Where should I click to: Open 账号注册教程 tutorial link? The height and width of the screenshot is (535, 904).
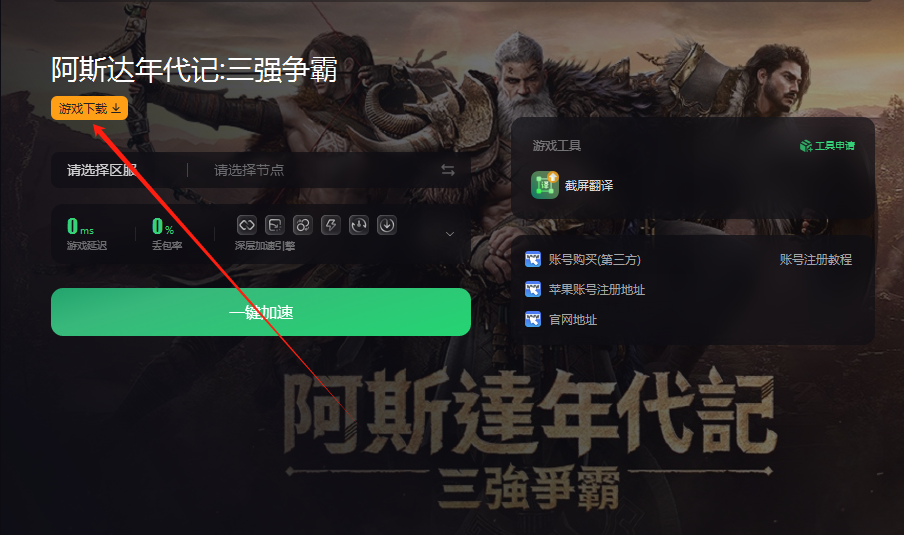(x=816, y=259)
